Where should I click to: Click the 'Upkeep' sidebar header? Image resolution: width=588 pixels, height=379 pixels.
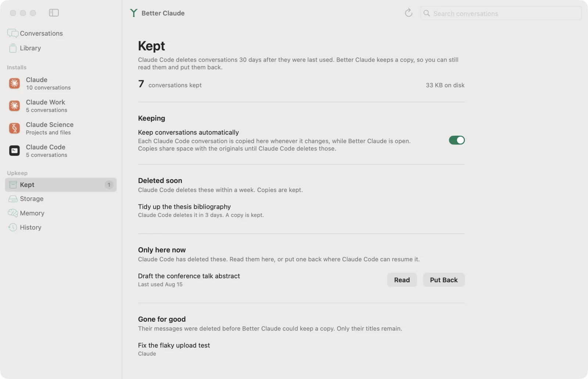17,173
